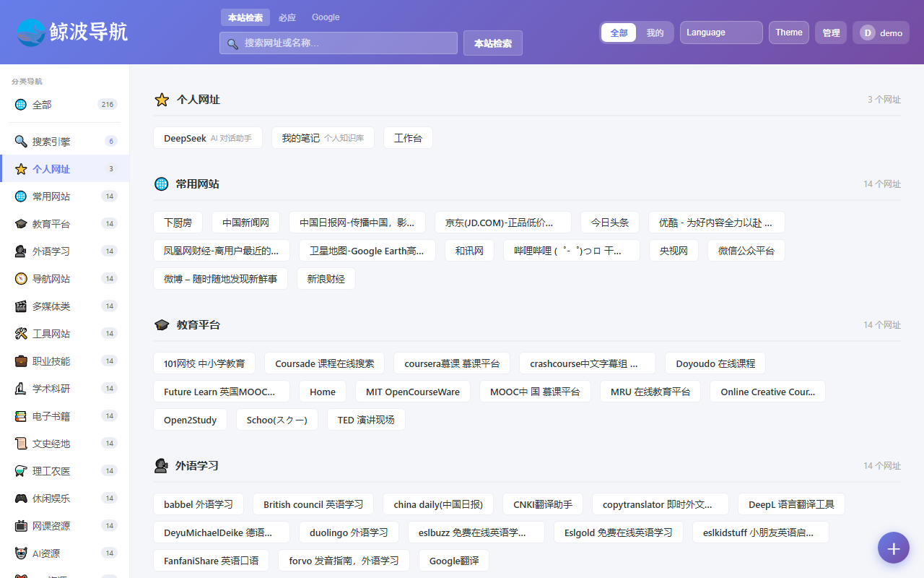Click the magnifier icon in search box
The image size is (924, 578).
point(232,43)
